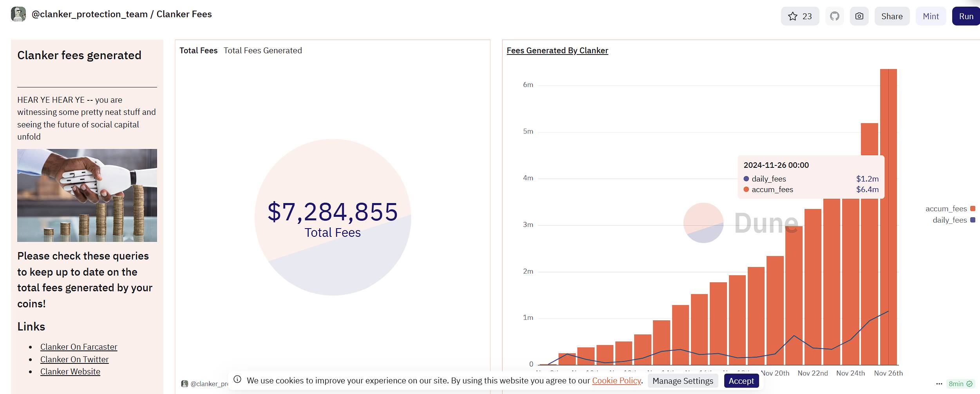This screenshot has width=980, height=394.
Task: Click the tallest orange bar at 6.4m
Action: point(888,217)
